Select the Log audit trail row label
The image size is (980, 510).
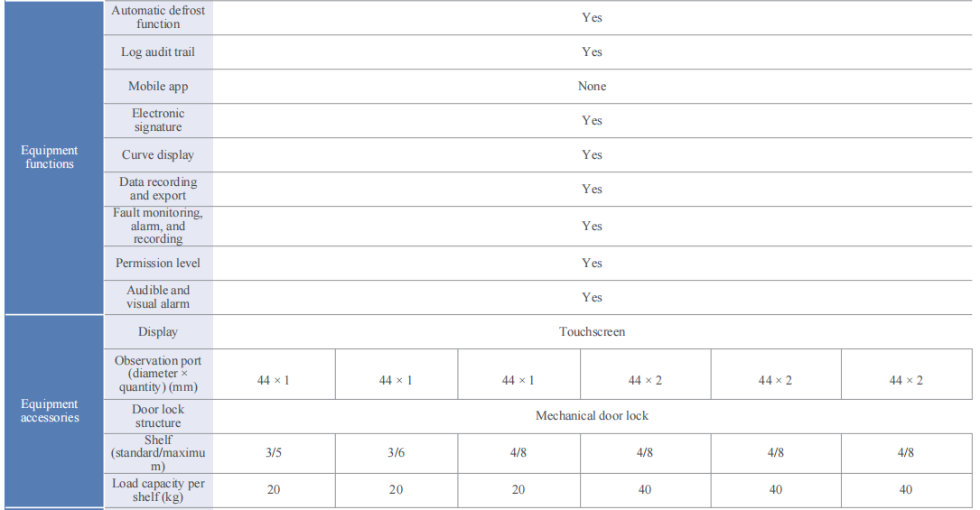(158, 52)
